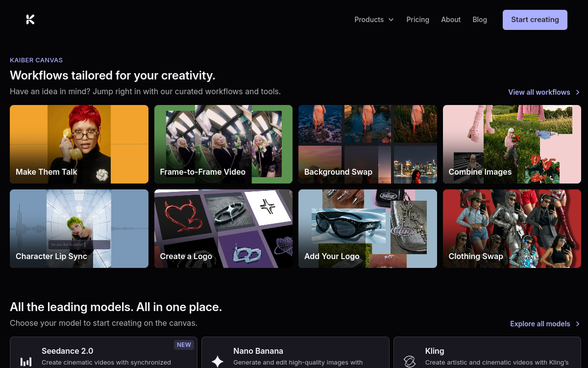
Task: Click the Kaiber K logo
Action: 30,20
